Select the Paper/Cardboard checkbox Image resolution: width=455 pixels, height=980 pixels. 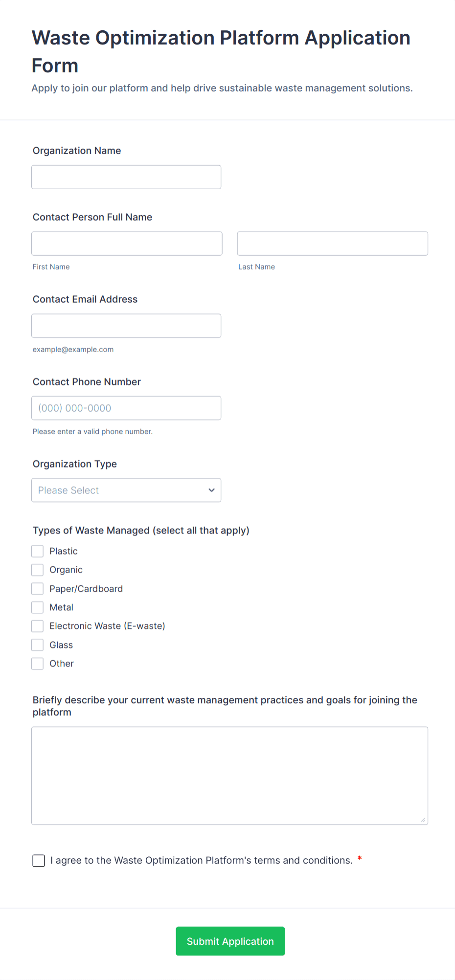click(x=37, y=588)
